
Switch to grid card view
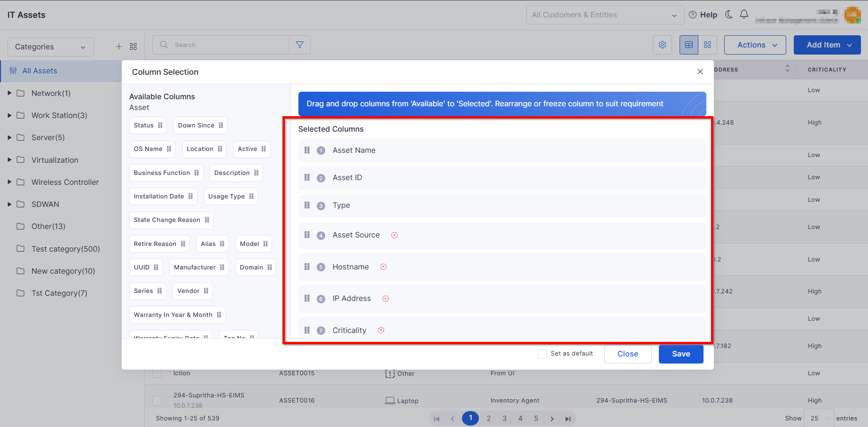pyautogui.click(x=707, y=45)
